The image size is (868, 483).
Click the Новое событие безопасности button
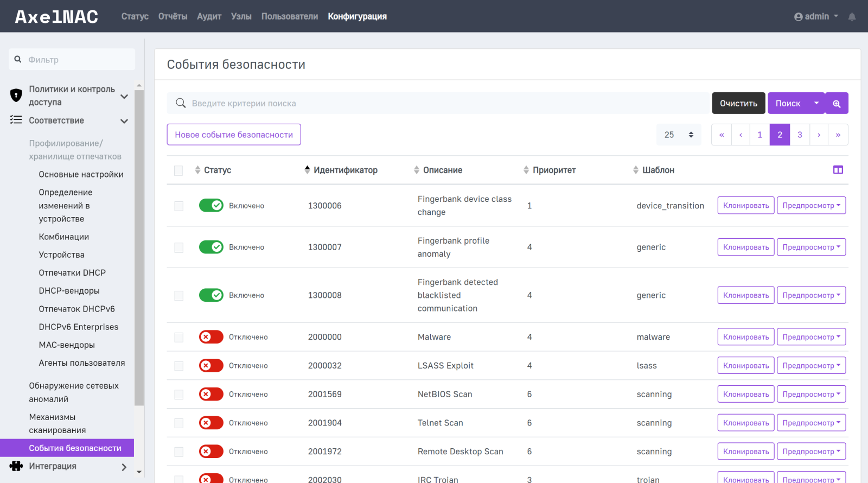234,135
